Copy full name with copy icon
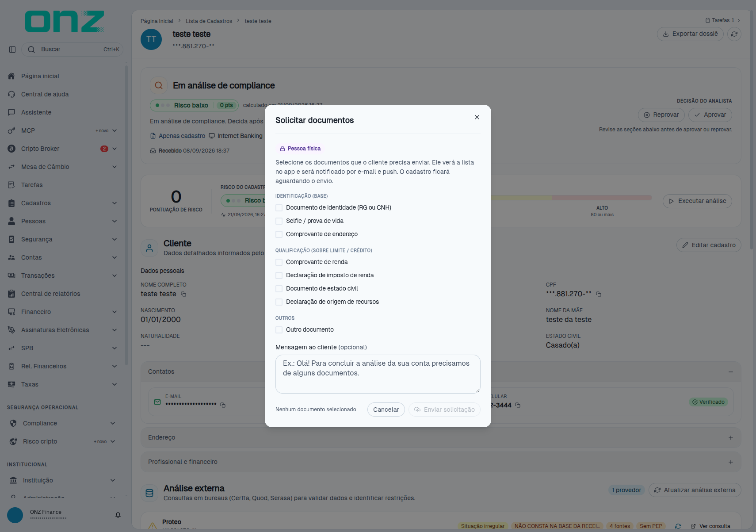This screenshot has width=756, height=532. coord(183,294)
